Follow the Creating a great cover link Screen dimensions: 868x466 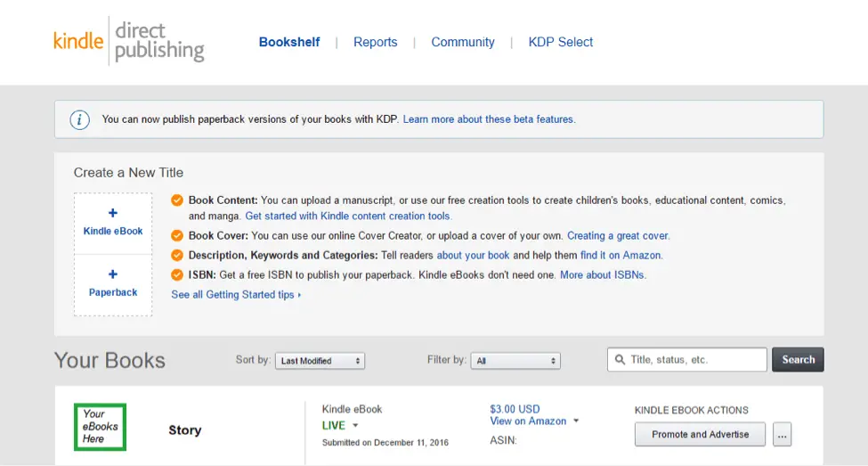[x=619, y=236]
